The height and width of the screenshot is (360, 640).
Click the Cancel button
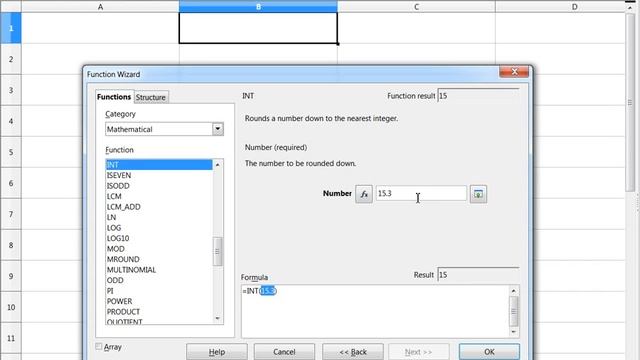coord(284,351)
